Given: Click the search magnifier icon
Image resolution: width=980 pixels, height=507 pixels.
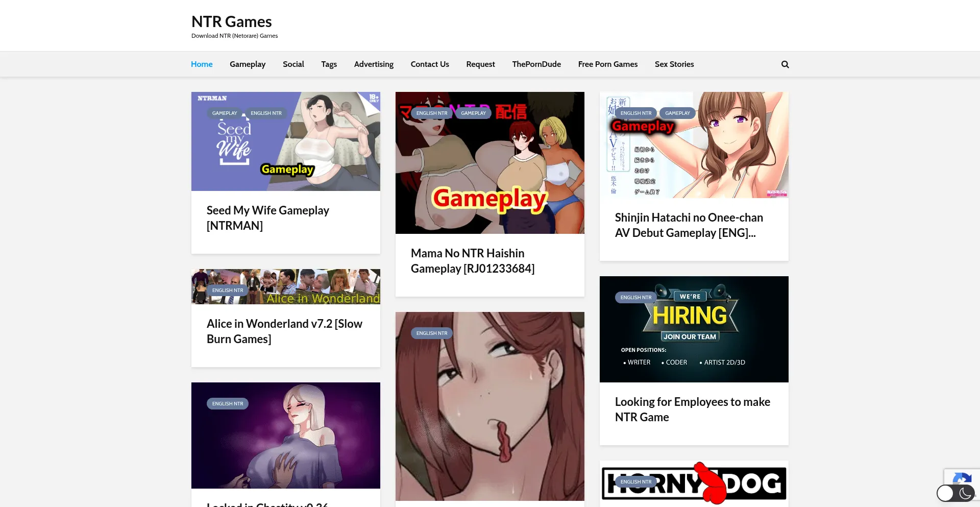Looking at the screenshot, I should click(x=785, y=64).
